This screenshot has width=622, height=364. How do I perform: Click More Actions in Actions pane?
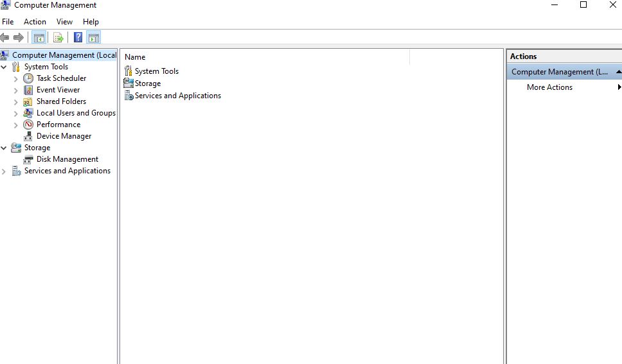(x=549, y=87)
